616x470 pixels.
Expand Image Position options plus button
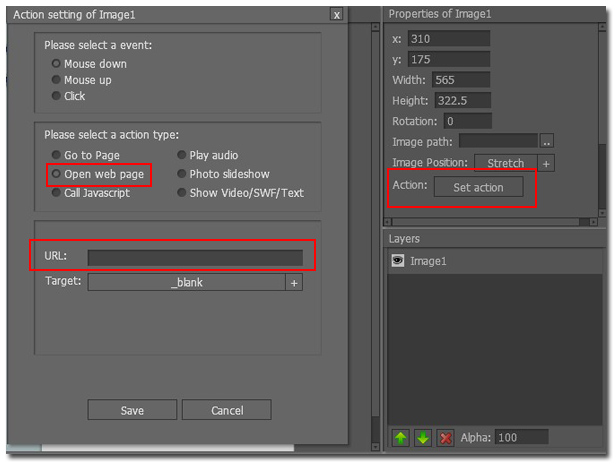pyautogui.click(x=546, y=163)
